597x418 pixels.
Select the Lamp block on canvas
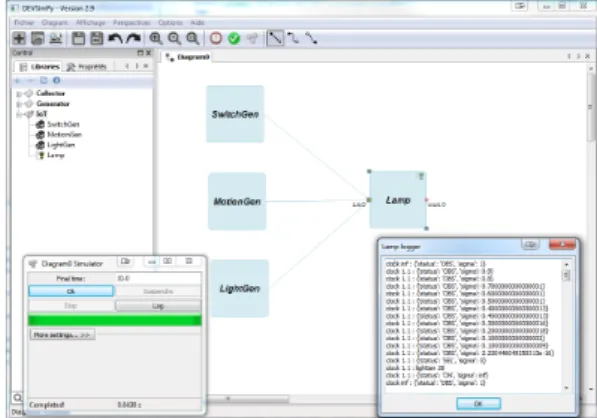[x=398, y=200]
